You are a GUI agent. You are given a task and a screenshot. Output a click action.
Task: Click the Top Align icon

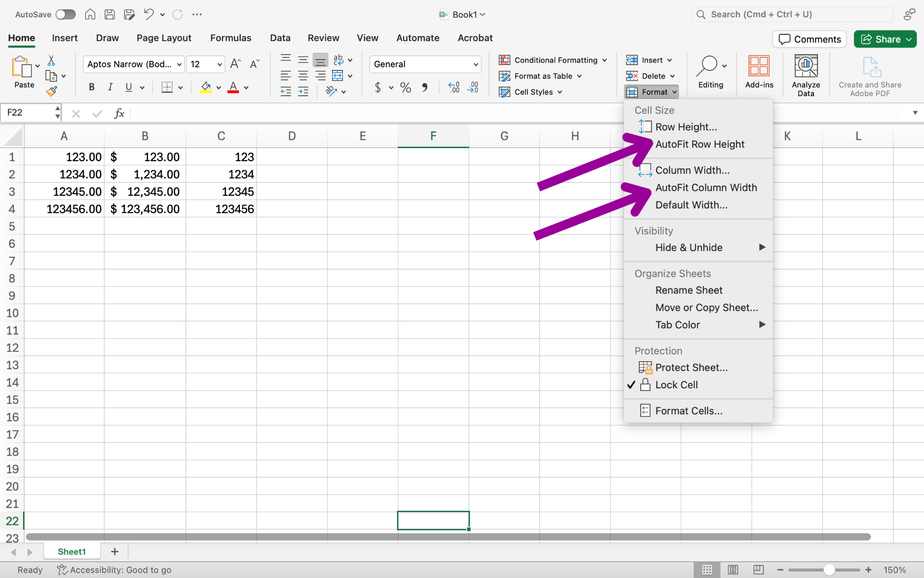pyautogui.click(x=286, y=59)
